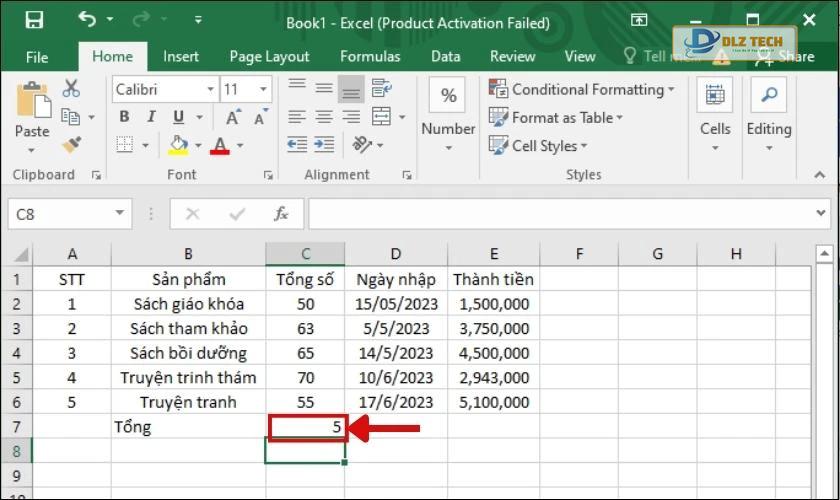
Task: Toggle Align Left
Action: point(297,116)
